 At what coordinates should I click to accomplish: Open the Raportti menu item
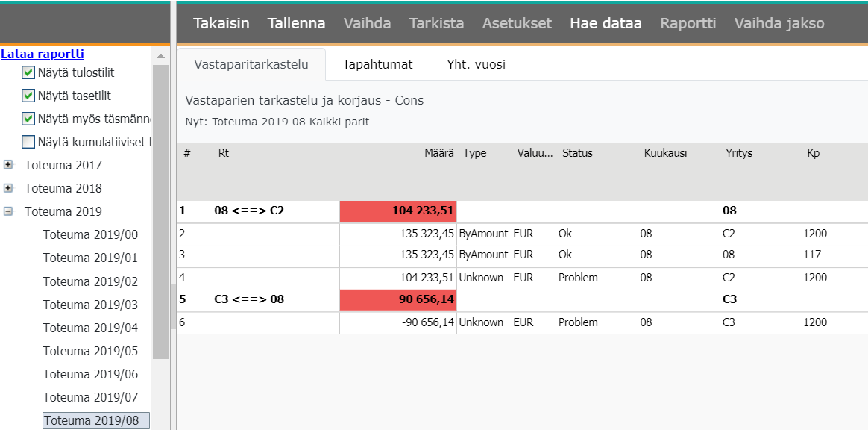(688, 23)
